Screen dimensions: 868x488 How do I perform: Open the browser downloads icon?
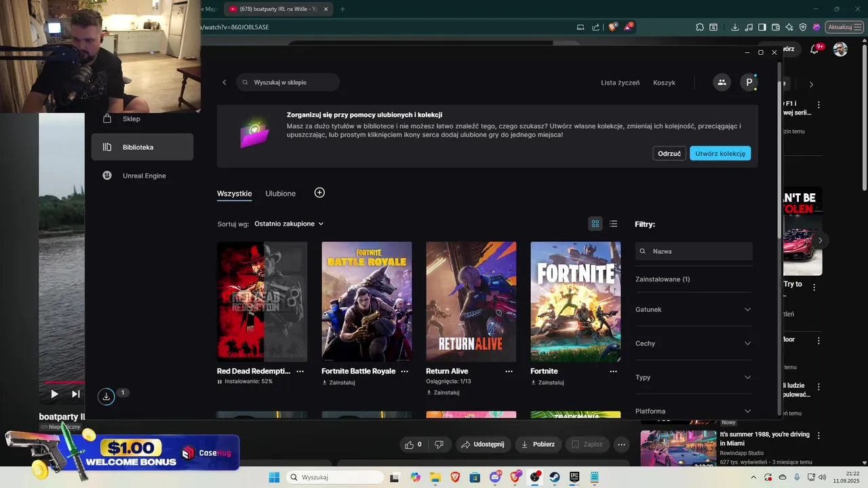pos(735,27)
